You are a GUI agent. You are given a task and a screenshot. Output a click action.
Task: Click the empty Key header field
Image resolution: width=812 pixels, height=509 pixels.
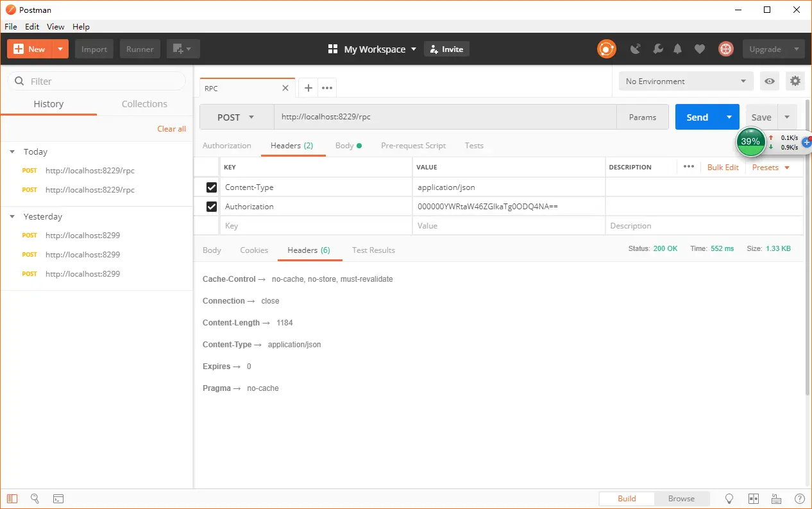316,226
